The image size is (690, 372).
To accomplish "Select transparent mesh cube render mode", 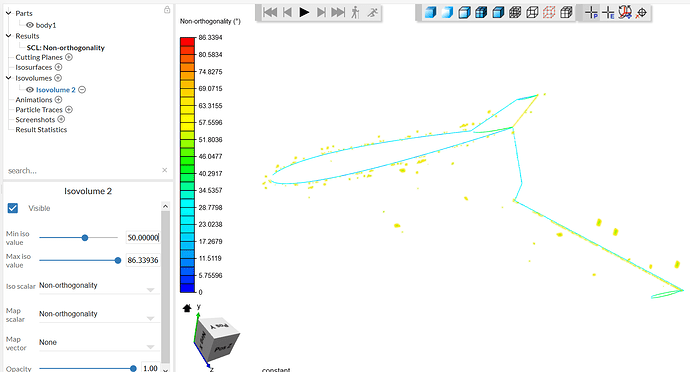I will tap(566, 12).
